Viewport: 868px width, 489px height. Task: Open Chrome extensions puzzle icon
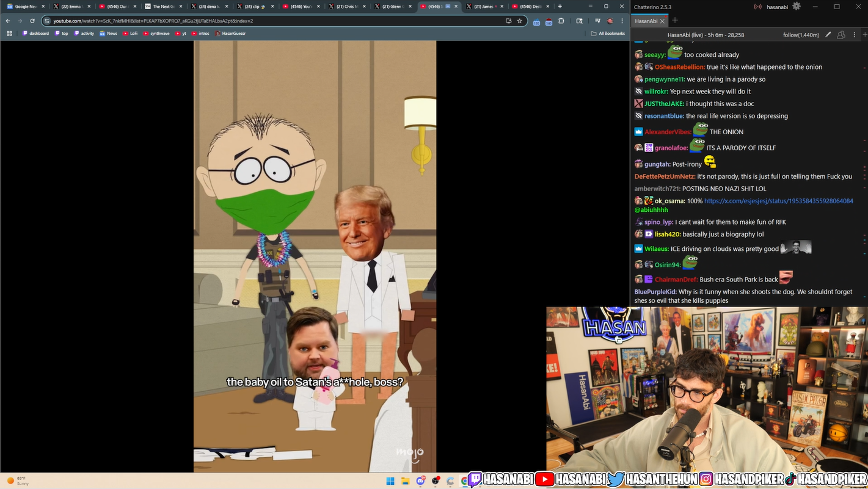[561, 21]
